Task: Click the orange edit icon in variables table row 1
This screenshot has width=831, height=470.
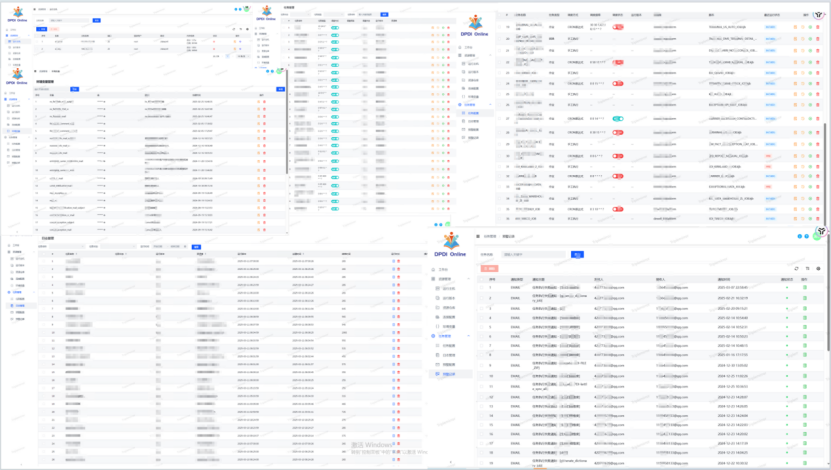Action: point(259,102)
